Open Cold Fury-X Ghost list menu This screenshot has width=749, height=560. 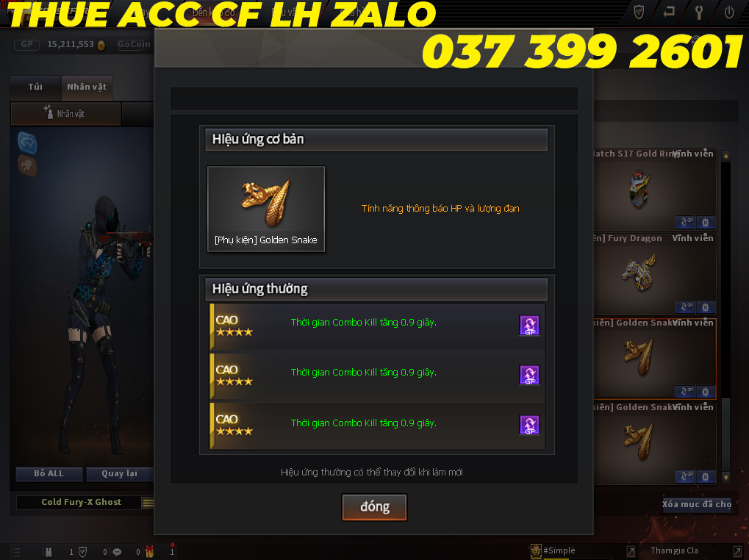(148, 503)
